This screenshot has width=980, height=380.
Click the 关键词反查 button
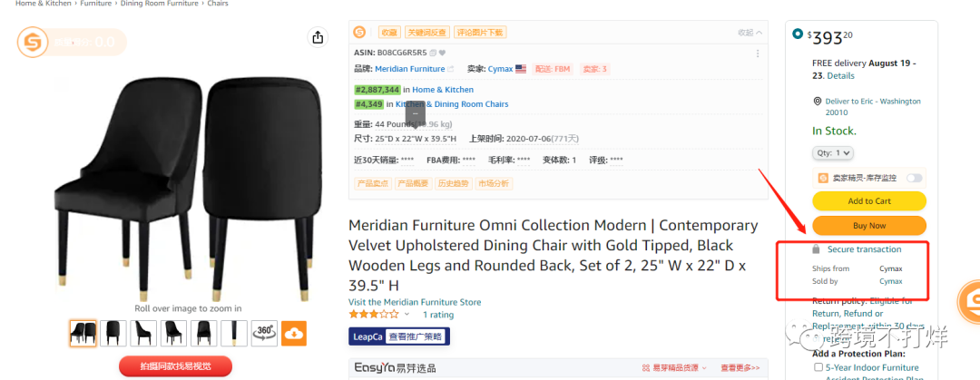[x=426, y=33]
